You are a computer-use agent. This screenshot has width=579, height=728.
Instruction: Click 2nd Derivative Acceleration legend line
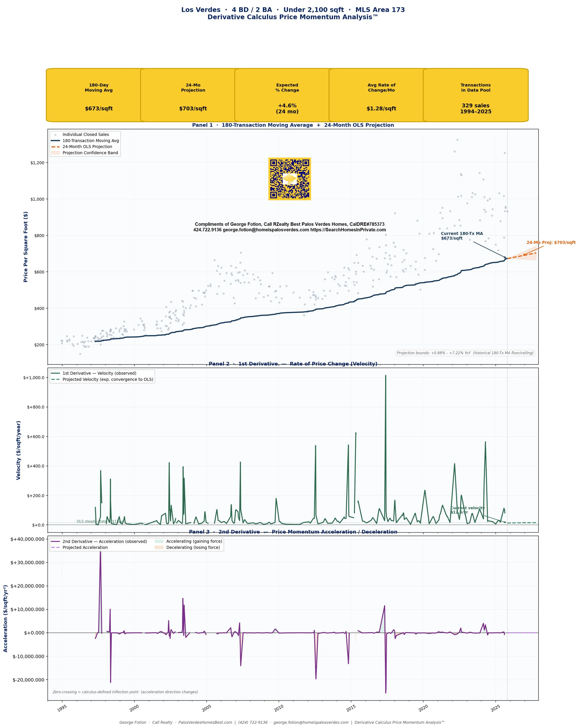[x=55, y=542]
